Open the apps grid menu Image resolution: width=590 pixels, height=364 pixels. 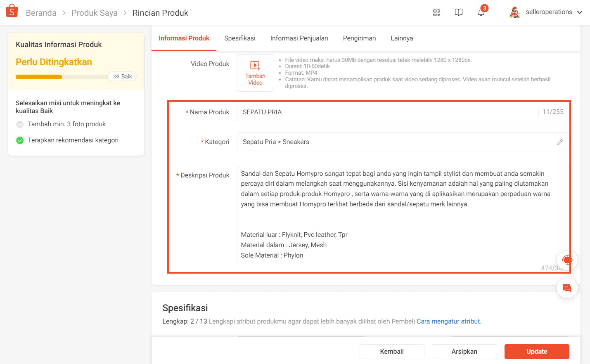coord(436,12)
